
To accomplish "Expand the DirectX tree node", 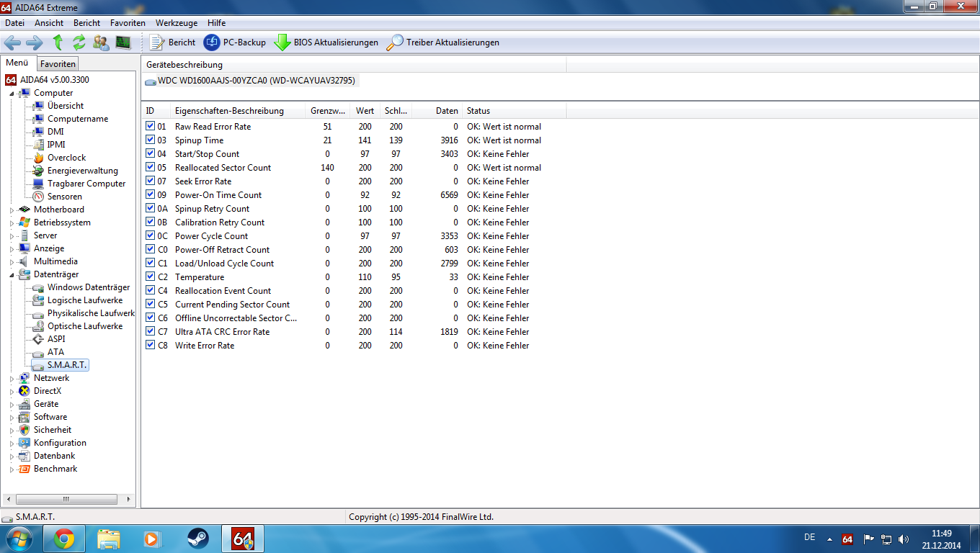I will (x=12, y=391).
